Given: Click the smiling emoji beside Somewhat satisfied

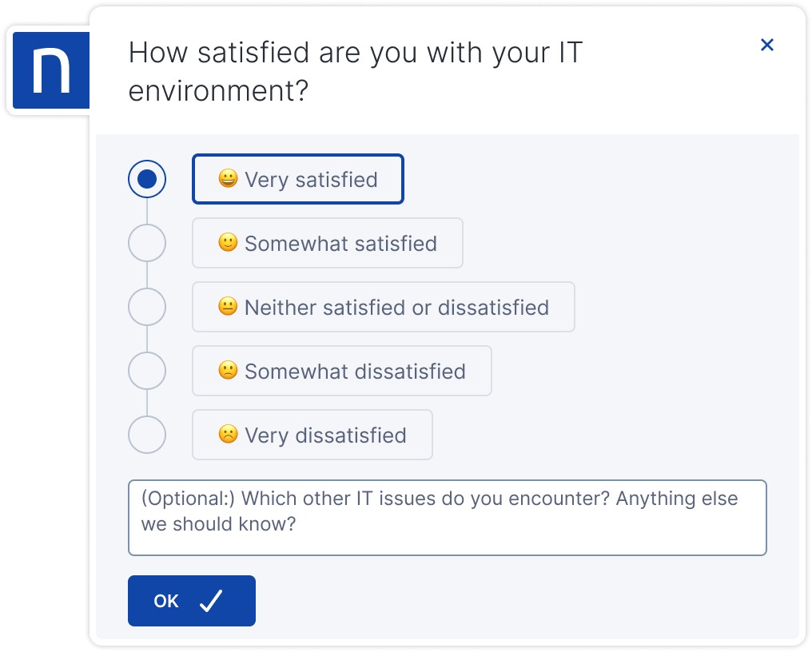Looking at the screenshot, I should pos(229,243).
